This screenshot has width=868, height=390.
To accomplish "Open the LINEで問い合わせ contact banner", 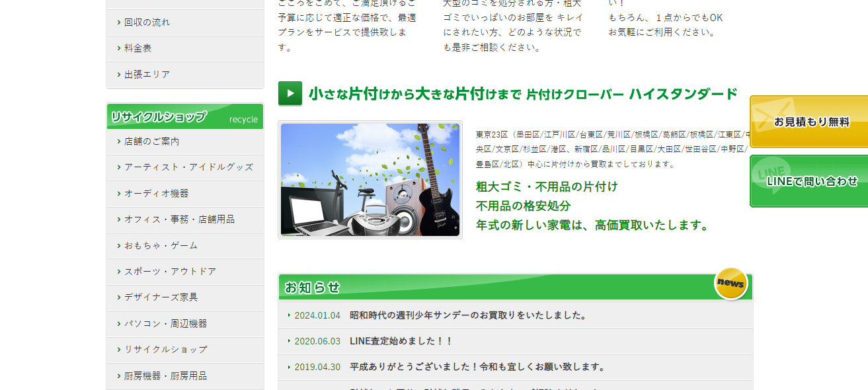I will tap(809, 181).
